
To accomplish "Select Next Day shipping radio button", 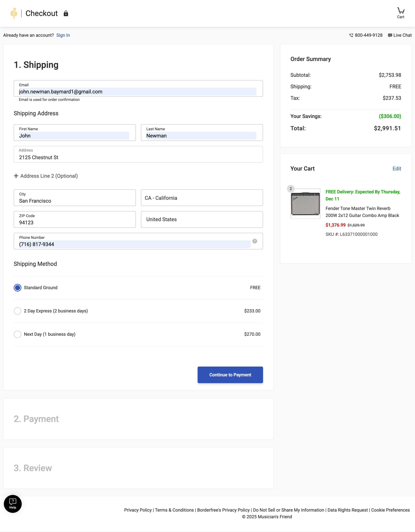I will click(x=18, y=334).
